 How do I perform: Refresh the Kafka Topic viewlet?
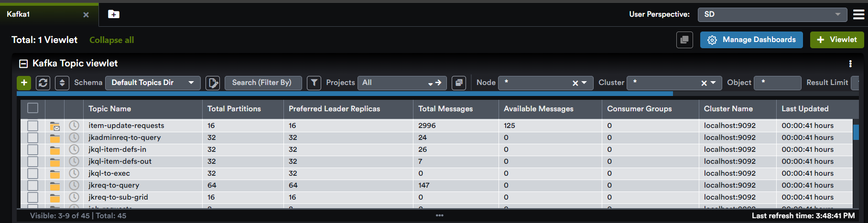point(43,83)
